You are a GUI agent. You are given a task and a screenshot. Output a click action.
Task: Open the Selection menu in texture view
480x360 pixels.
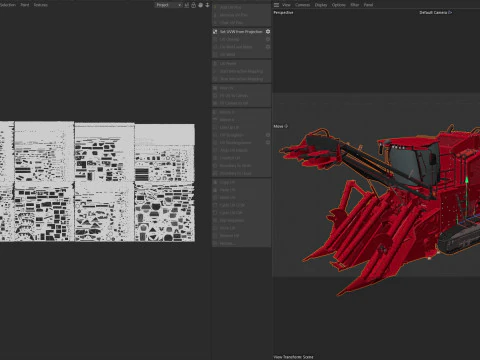(8, 5)
